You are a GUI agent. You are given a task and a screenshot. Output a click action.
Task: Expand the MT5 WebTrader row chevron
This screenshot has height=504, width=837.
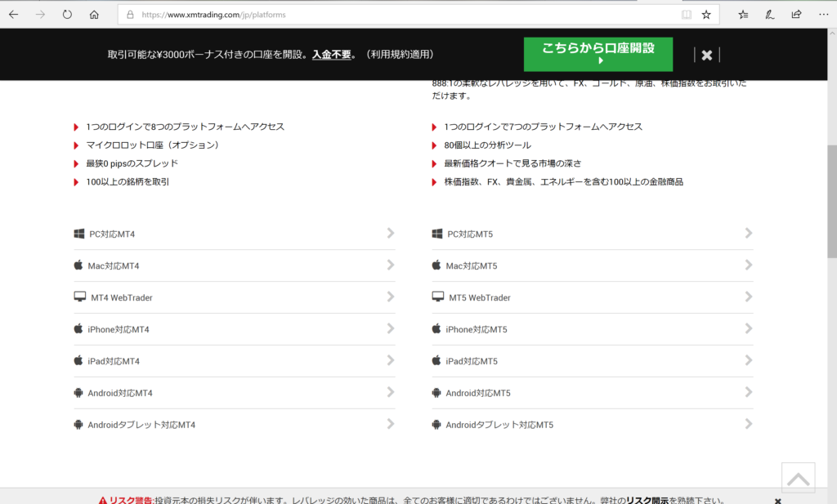coord(749,297)
